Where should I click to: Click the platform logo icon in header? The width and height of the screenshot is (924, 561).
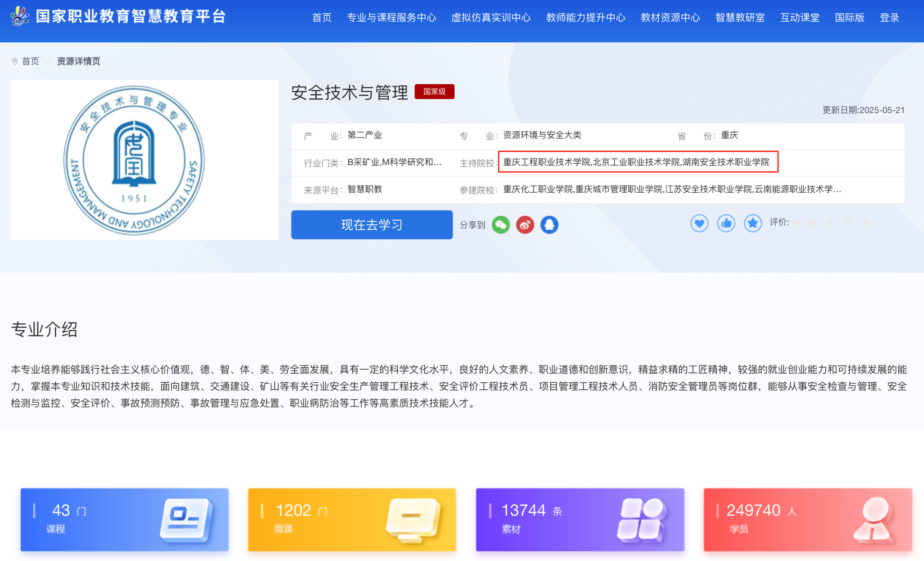point(20,16)
